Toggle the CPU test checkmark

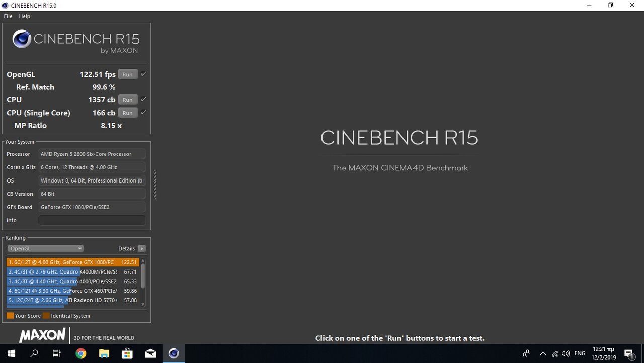coord(143,99)
